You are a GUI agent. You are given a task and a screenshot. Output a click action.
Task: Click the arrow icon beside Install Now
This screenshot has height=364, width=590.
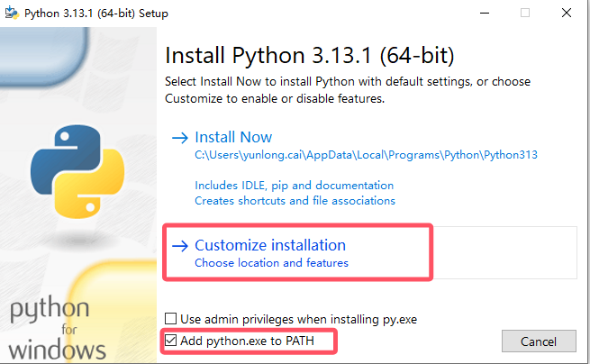click(x=179, y=138)
